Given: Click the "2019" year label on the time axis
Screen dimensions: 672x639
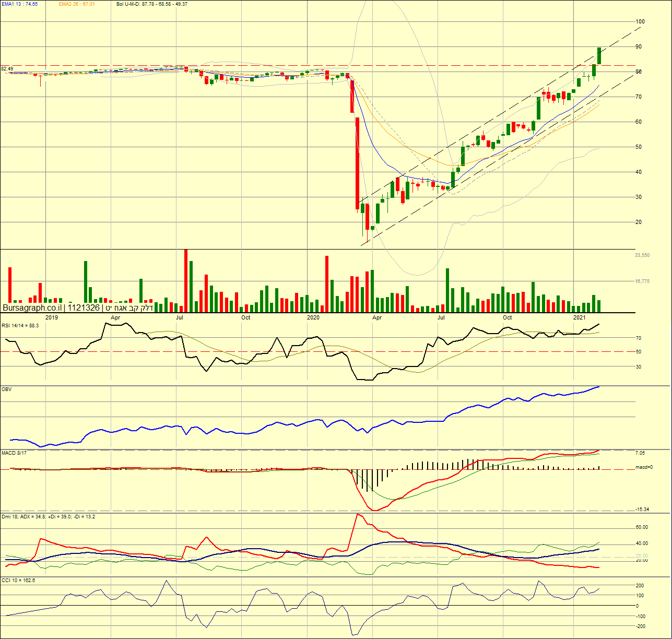Looking at the screenshot, I should 52,317.
